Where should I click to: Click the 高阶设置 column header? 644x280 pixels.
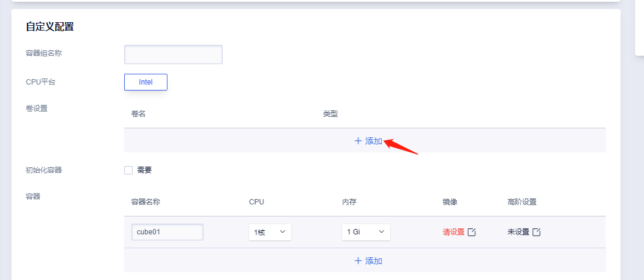(522, 202)
